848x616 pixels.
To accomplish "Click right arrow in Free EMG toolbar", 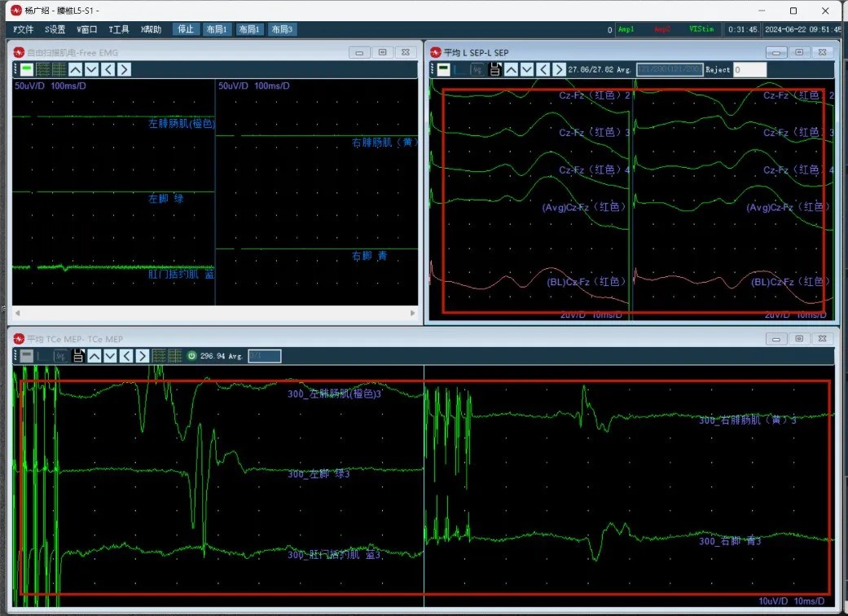I will (124, 69).
